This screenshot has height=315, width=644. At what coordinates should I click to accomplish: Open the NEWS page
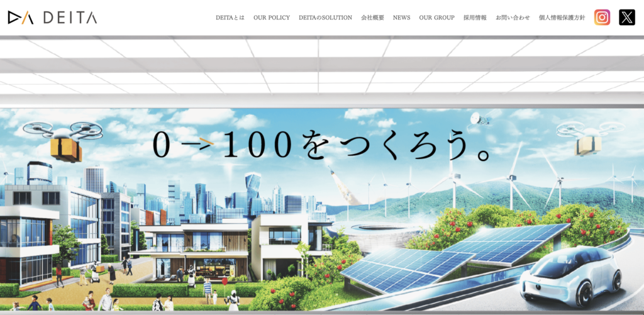(x=401, y=18)
